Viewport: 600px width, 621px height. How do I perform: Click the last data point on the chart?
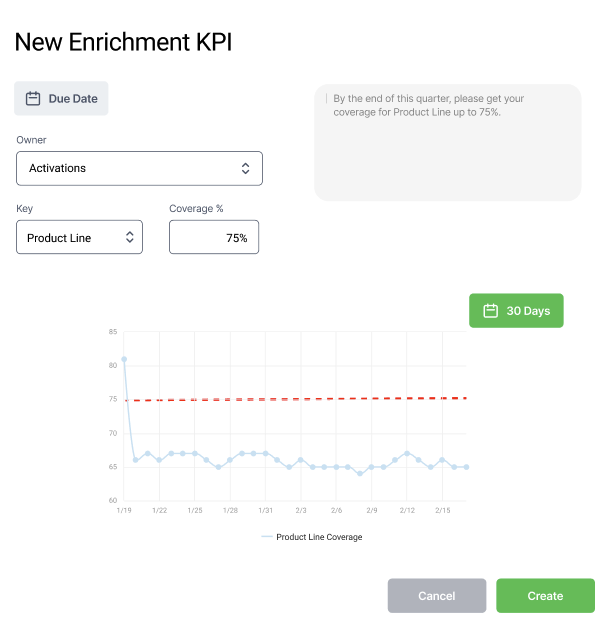pyautogui.click(x=466, y=467)
